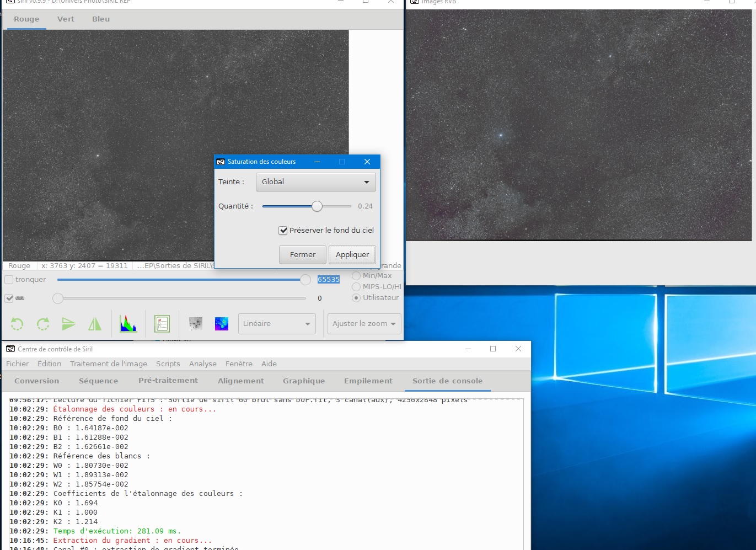The image size is (756, 550).
Task: Click the horizontal mirror flip icon
Action: pos(95,324)
